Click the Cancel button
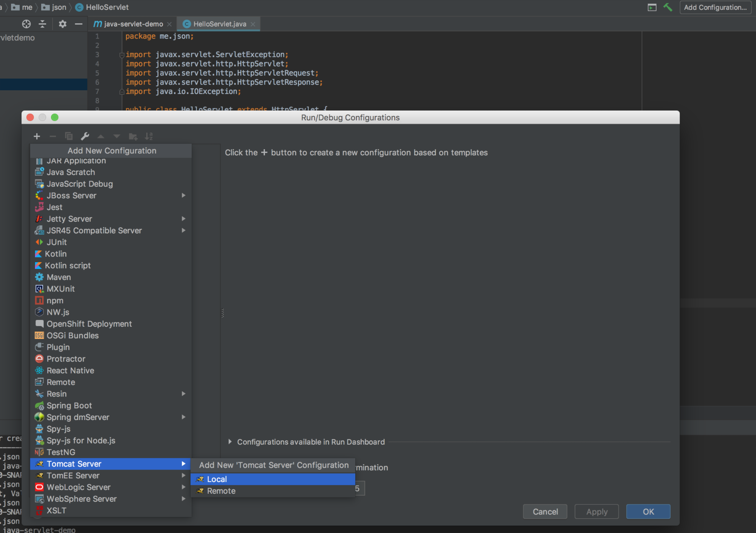 point(545,511)
